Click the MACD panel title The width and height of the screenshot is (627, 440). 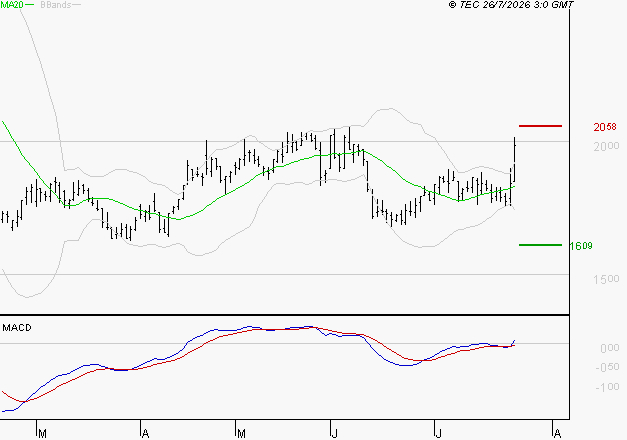[17, 328]
